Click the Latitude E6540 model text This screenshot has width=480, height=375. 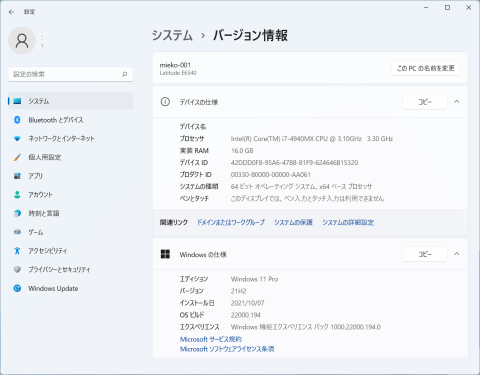click(178, 73)
